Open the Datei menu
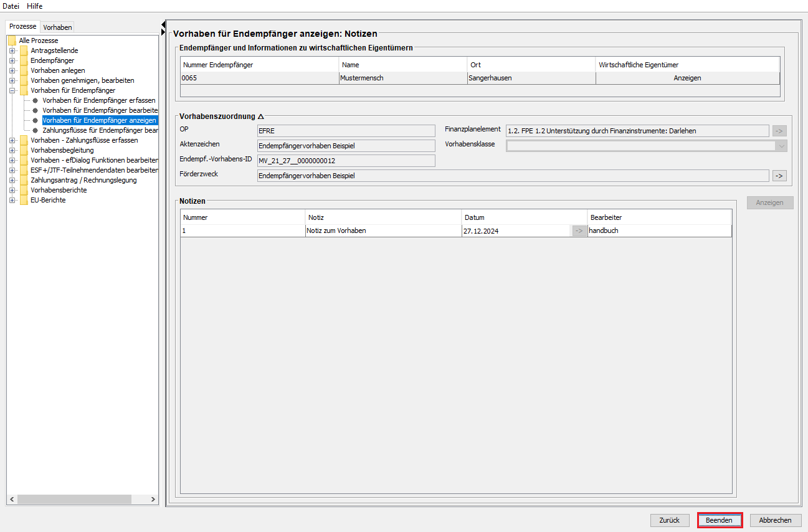 pos(11,6)
